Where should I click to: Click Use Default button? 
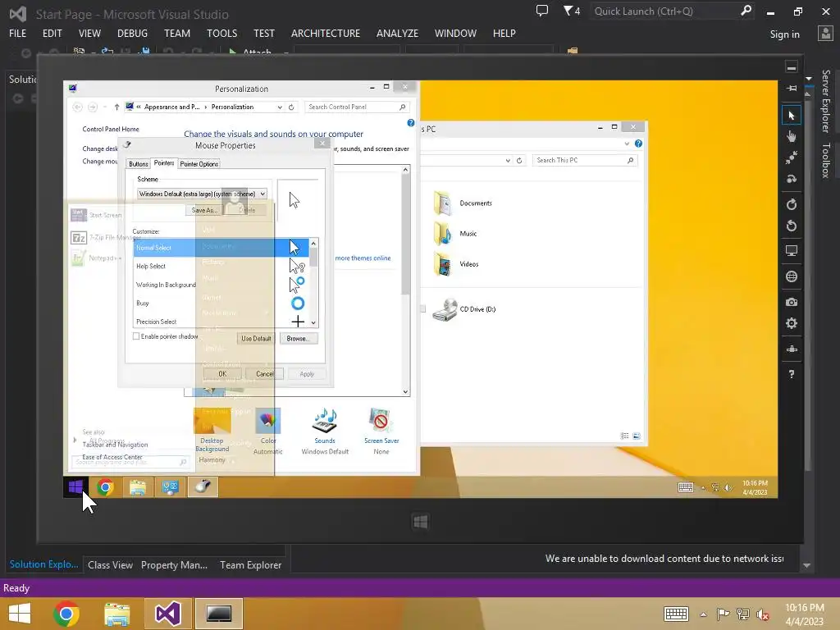click(256, 339)
